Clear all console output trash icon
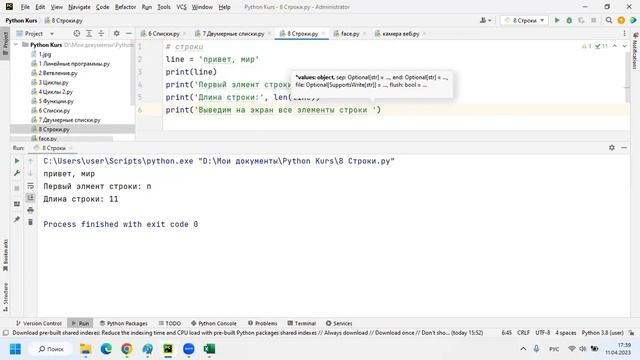 (30, 222)
